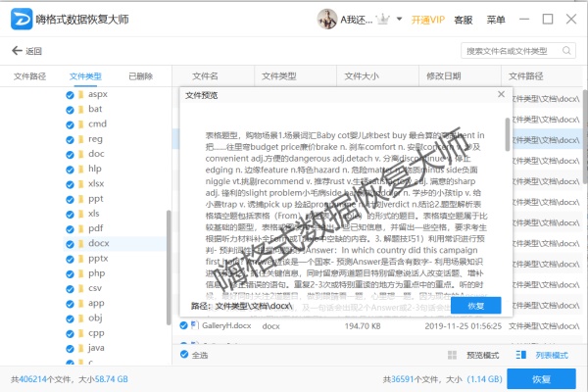
Task: Click the GalleryH.docx file icon
Action: (193, 324)
